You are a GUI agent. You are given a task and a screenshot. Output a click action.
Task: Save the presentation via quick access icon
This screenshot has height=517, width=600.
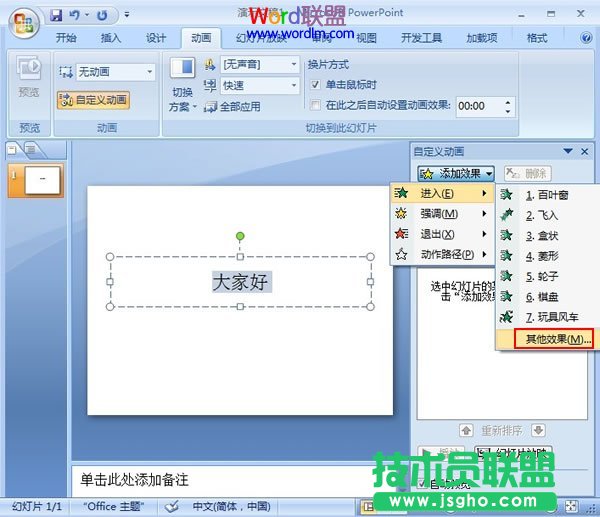click(x=56, y=15)
